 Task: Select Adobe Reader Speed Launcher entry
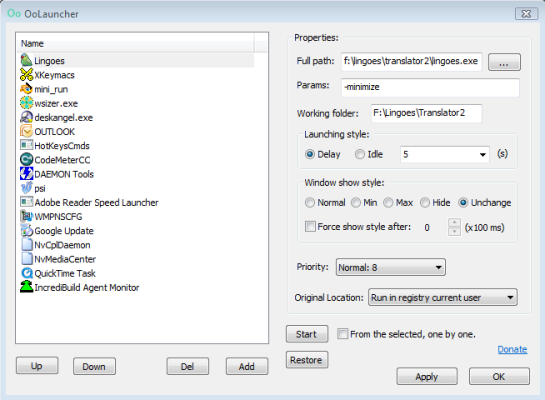96,202
